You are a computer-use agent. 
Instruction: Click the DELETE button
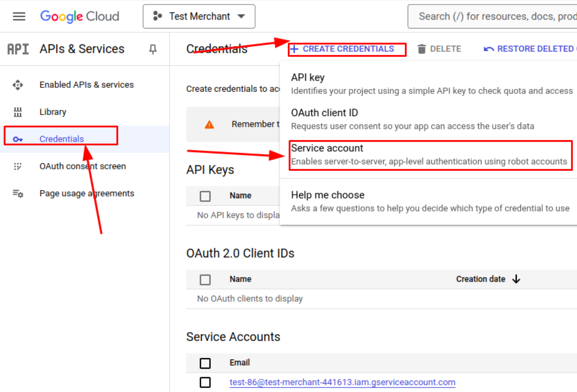point(439,49)
